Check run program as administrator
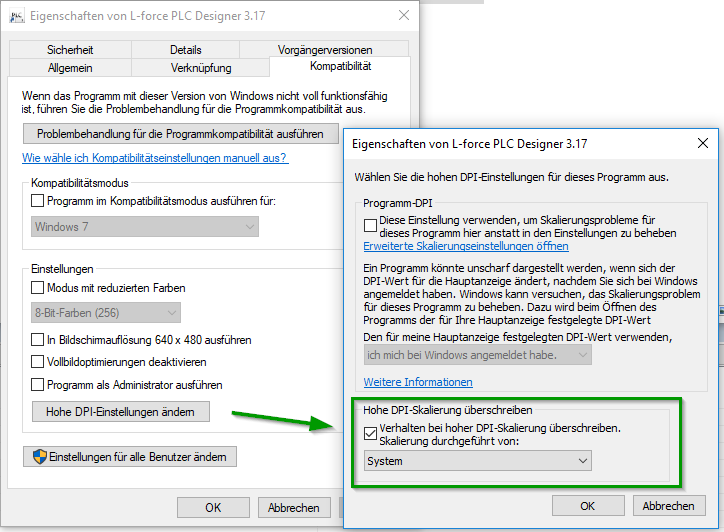The image size is (724, 532). click(x=39, y=385)
